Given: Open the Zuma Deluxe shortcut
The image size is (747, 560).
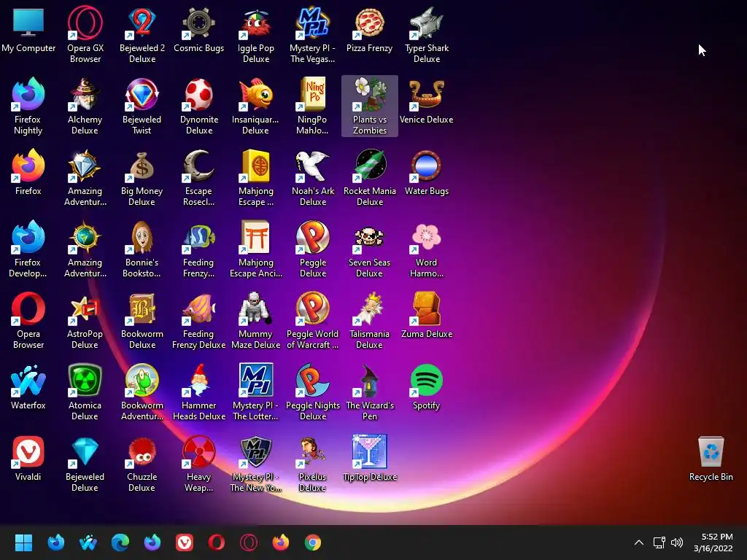Looking at the screenshot, I should point(426,315).
